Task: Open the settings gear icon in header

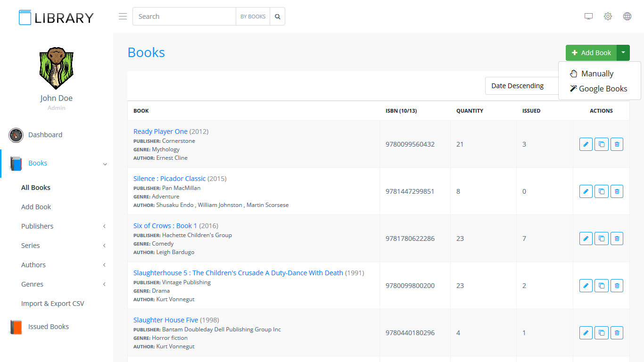Action: coord(608,16)
